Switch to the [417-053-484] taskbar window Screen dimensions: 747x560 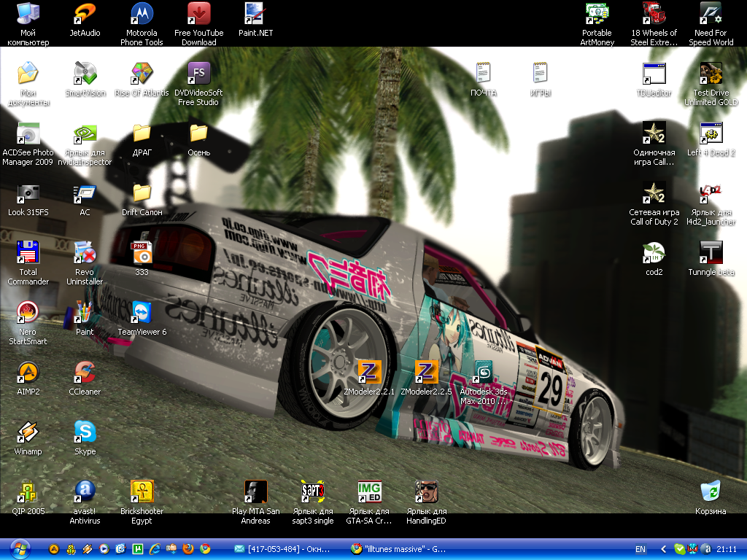(x=282, y=549)
